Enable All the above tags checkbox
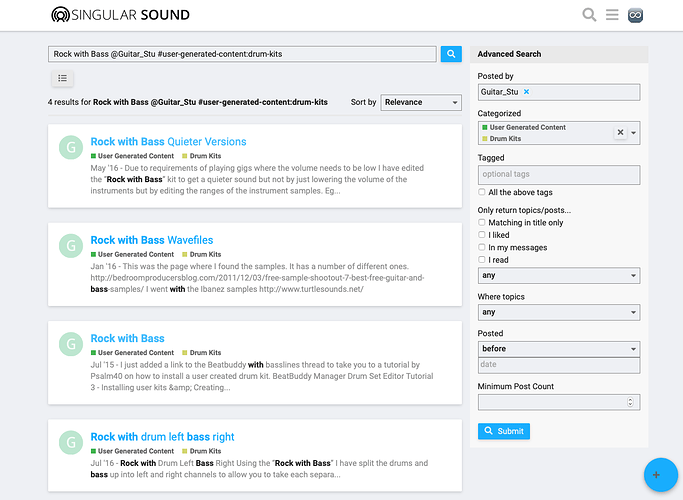This screenshot has height=500, width=683. click(481, 192)
